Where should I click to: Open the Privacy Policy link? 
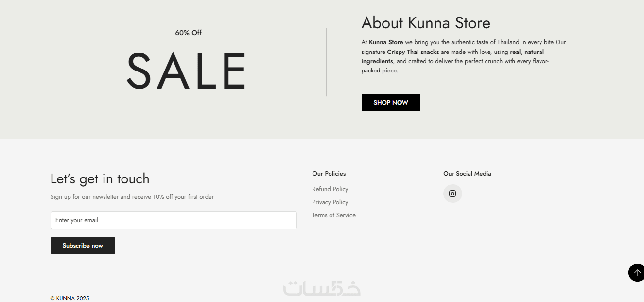point(330,202)
